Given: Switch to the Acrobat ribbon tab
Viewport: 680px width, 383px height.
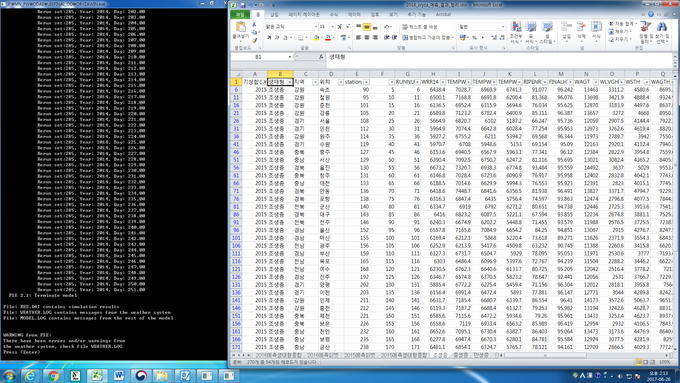Looking at the screenshot, I should 443,14.
